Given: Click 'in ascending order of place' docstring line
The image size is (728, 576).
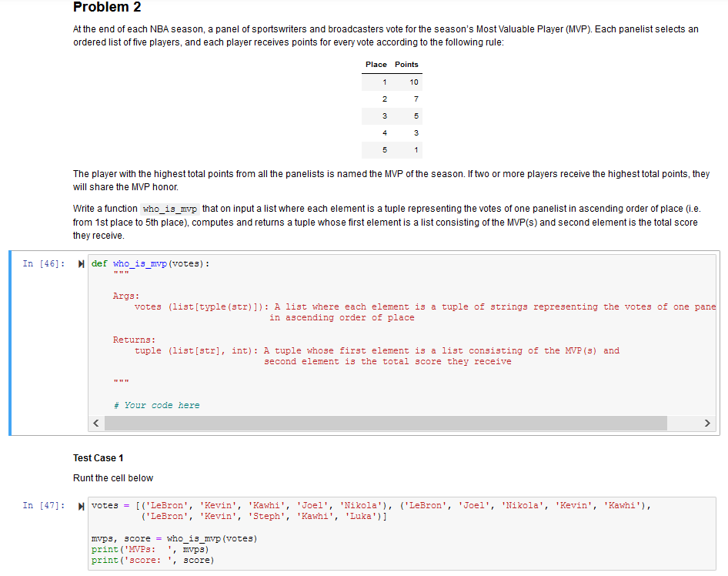Looking at the screenshot, I should pos(342,318).
